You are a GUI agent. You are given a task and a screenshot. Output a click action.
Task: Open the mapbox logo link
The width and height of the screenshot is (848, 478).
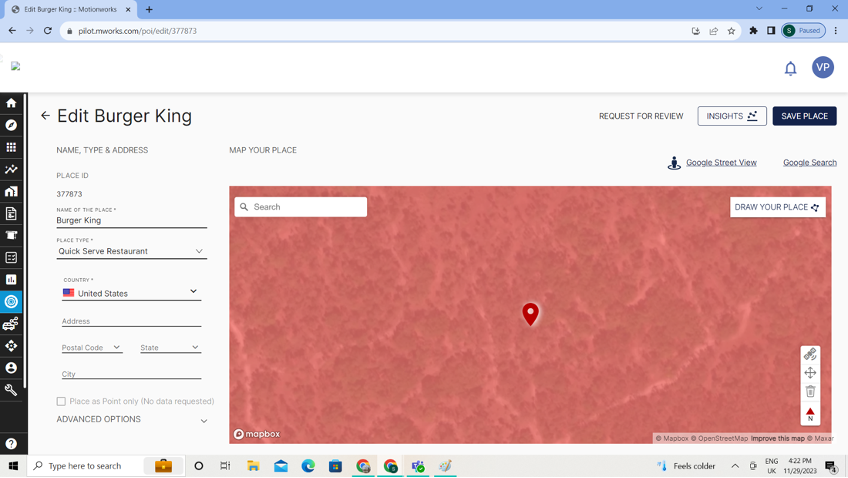pos(257,434)
